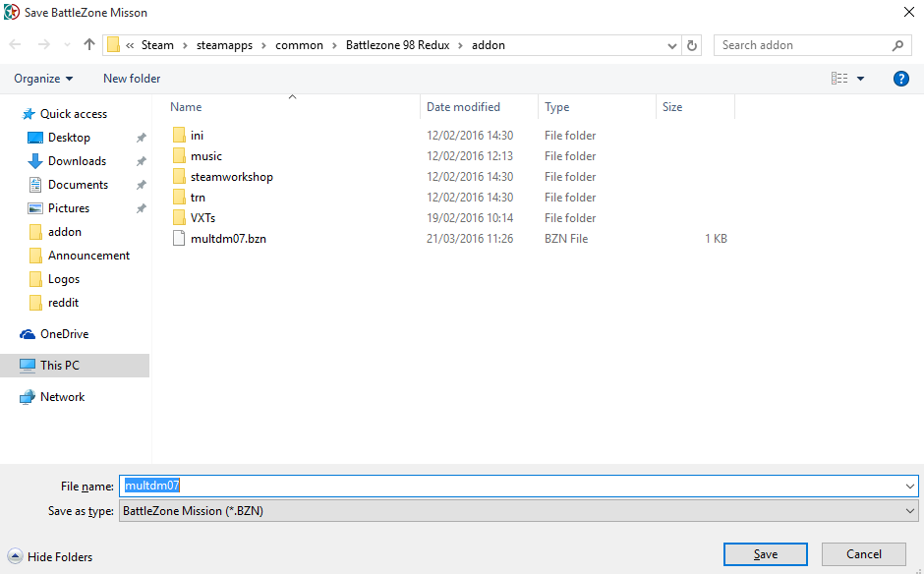This screenshot has width=924, height=574.
Task: Select multdm07.bzn file icon
Action: point(179,238)
